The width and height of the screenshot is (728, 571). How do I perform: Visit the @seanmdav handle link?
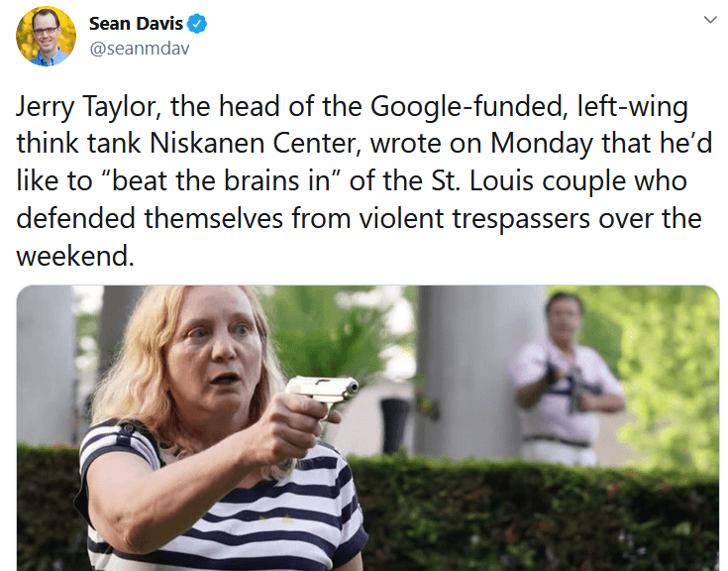pyautogui.click(x=140, y=48)
